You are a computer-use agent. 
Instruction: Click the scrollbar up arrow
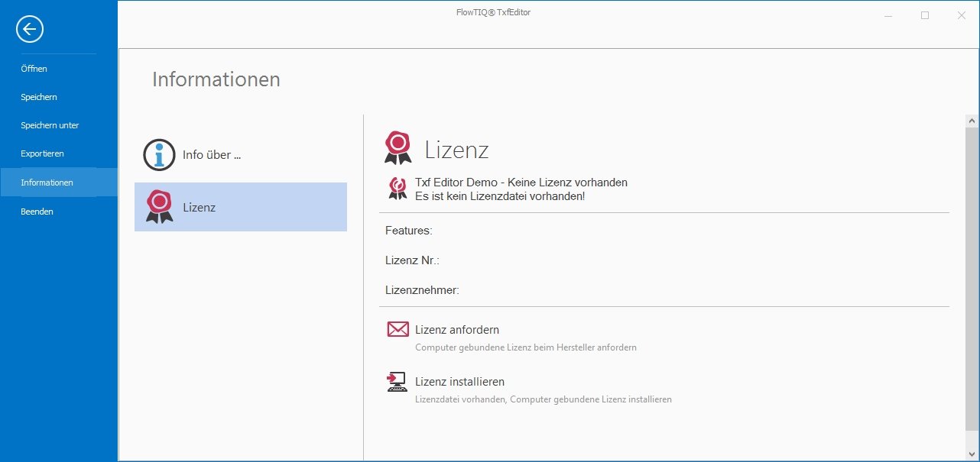pyautogui.click(x=972, y=121)
